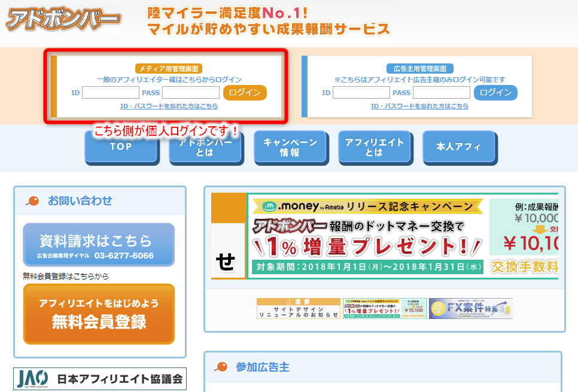Click the blue ログイン button
The height and width of the screenshot is (392, 578).
495,93
